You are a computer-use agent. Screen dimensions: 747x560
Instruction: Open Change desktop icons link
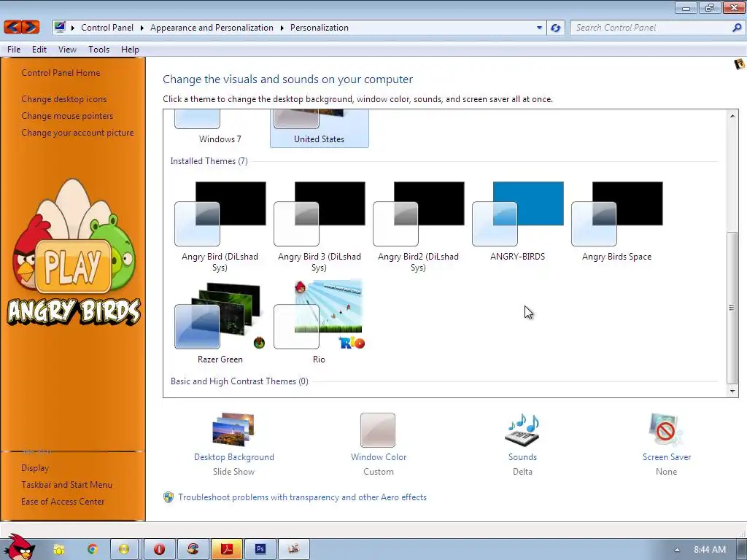pyautogui.click(x=64, y=99)
